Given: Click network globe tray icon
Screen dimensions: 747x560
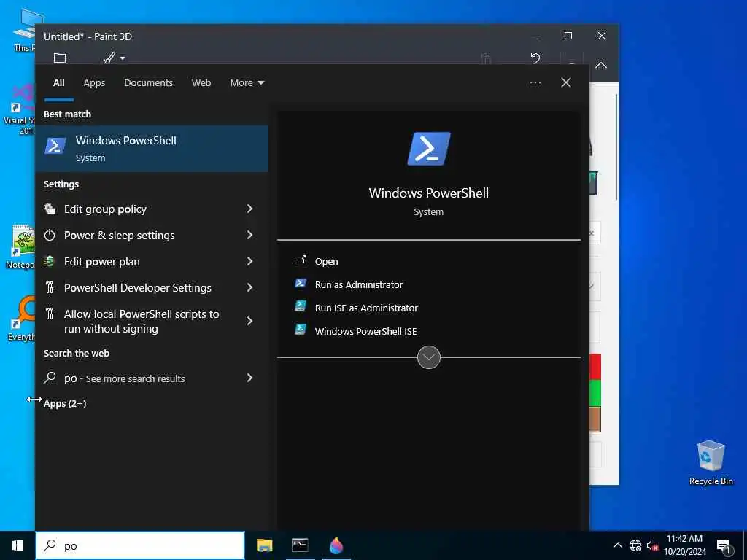Looking at the screenshot, I should [635, 545].
